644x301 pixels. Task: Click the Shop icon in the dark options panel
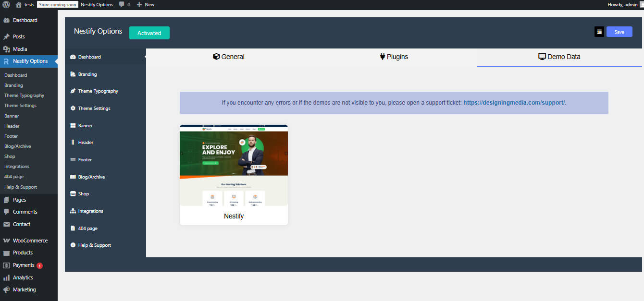[x=73, y=194]
